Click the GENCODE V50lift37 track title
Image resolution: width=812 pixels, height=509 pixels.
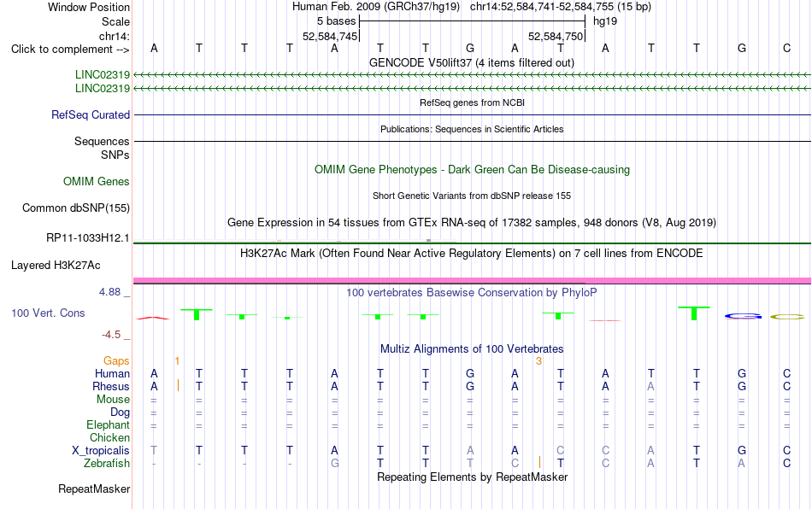click(472, 62)
